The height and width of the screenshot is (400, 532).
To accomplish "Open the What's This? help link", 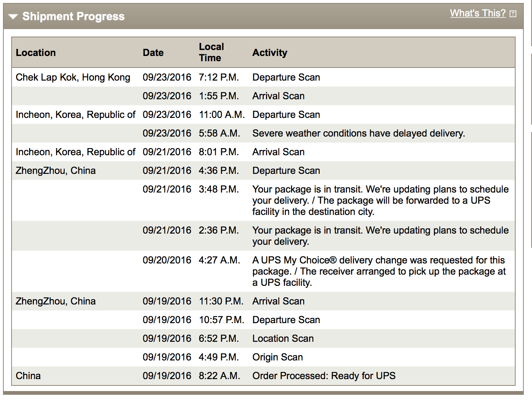I will (x=478, y=13).
